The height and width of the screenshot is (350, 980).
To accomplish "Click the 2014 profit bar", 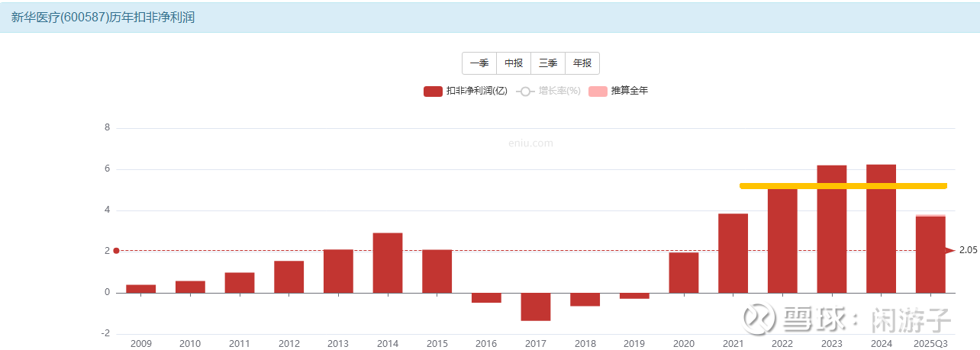I will [x=388, y=263].
